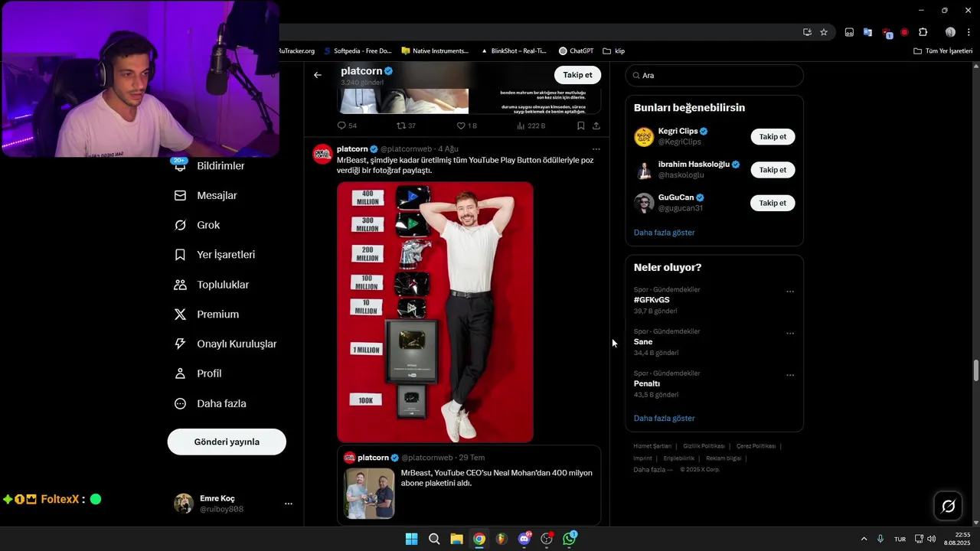Open the @platcornweb handle on MrBeast tweet
Screen dimensions: 980x551
(406, 149)
